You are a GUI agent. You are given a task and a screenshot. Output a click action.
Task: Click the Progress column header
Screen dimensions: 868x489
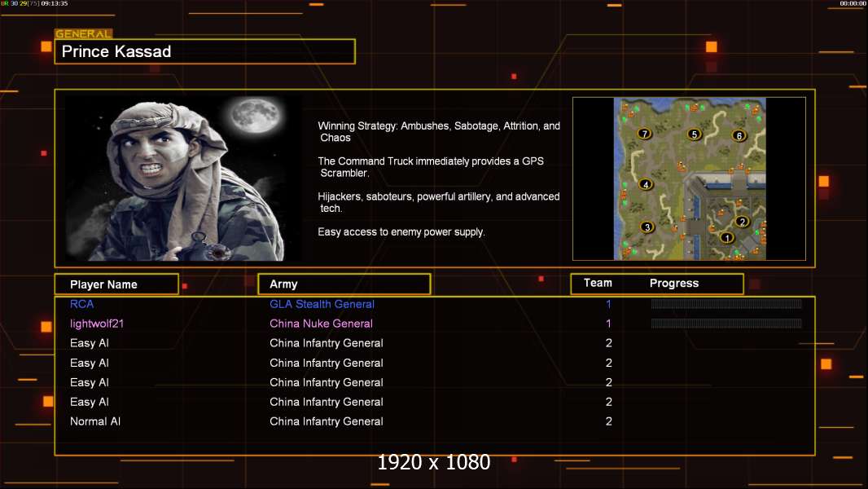pyautogui.click(x=674, y=283)
